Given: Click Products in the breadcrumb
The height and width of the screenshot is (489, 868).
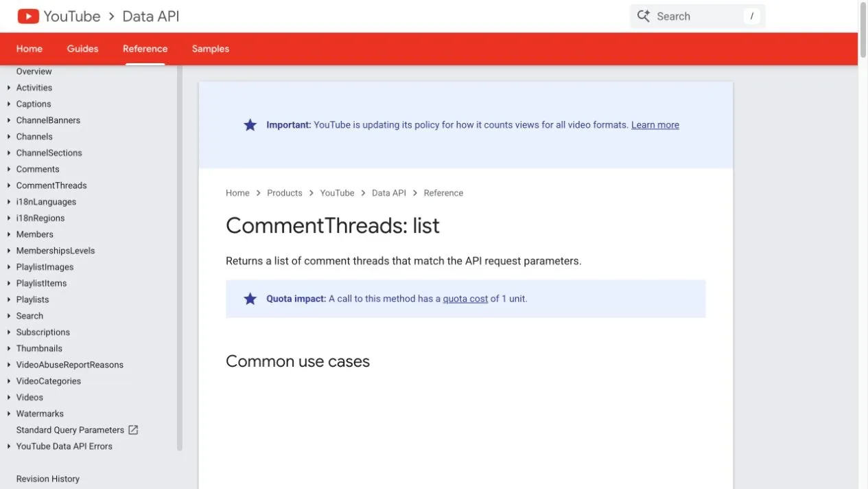Looking at the screenshot, I should [x=285, y=193].
